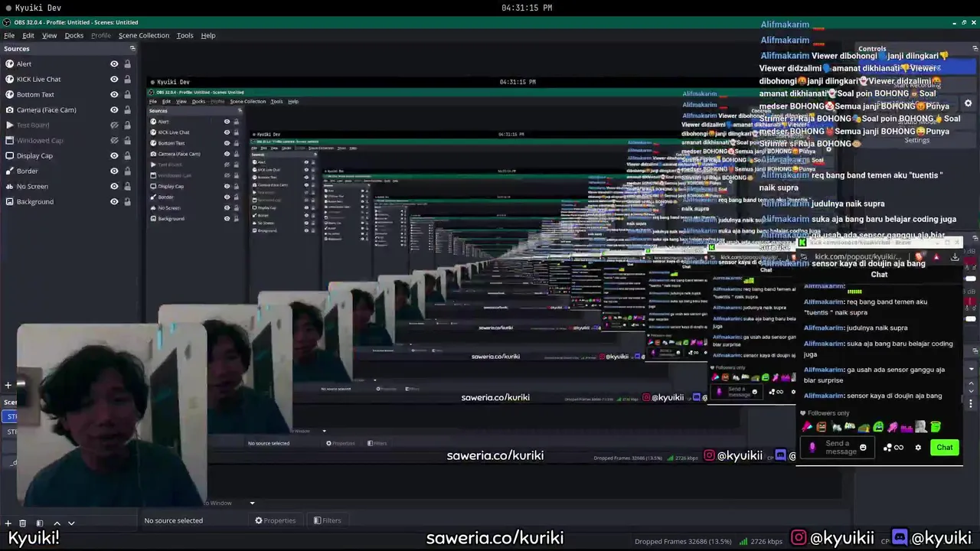The height and width of the screenshot is (551, 980).
Task: Click the channel points infinity icon
Action: [x=899, y=448]
